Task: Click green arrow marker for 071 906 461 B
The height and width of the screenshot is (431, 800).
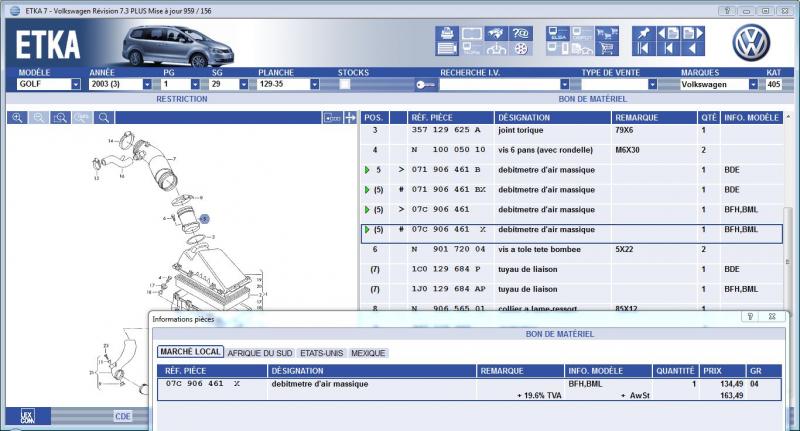Action: 367,170
